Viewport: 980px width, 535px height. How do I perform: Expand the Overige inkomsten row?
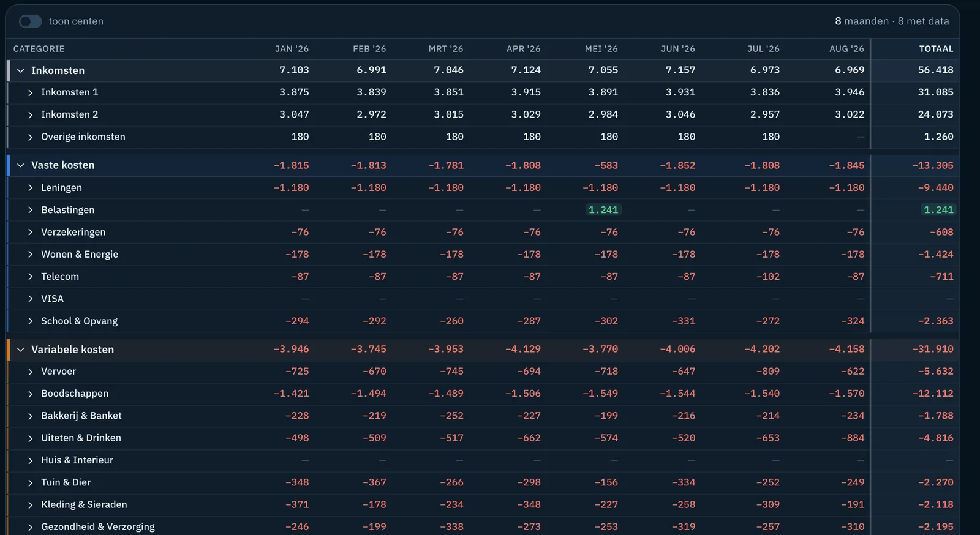[31, 137]
